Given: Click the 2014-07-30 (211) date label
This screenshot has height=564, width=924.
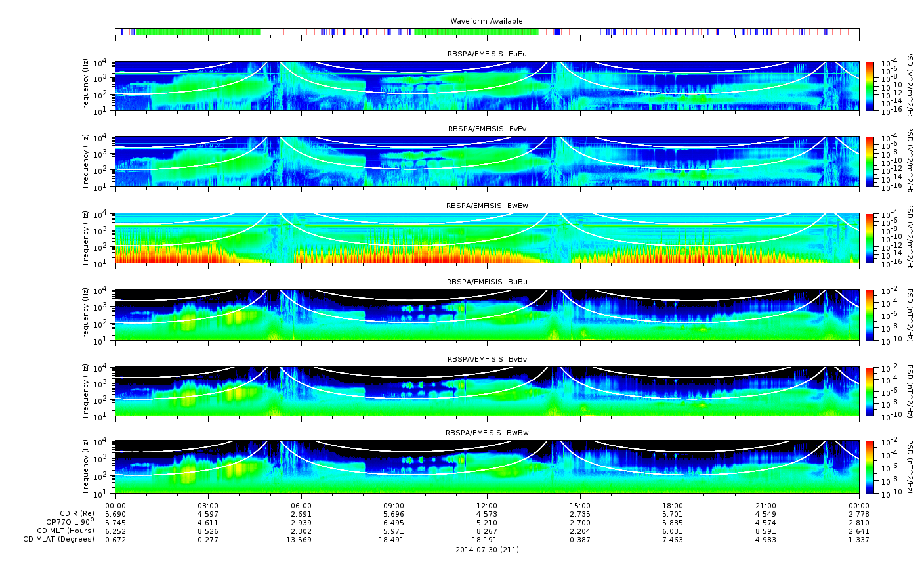Looking at the screenshot, I should (486, 550).
